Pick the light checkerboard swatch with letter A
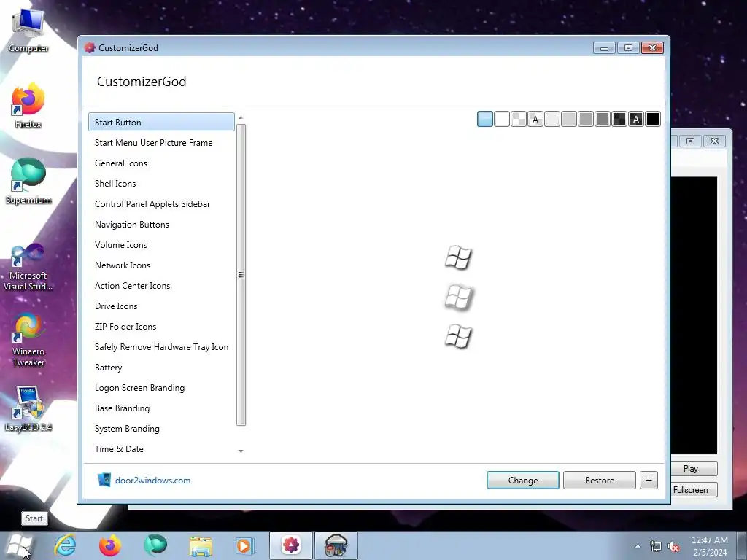747x560 pixels. [535, 119]
